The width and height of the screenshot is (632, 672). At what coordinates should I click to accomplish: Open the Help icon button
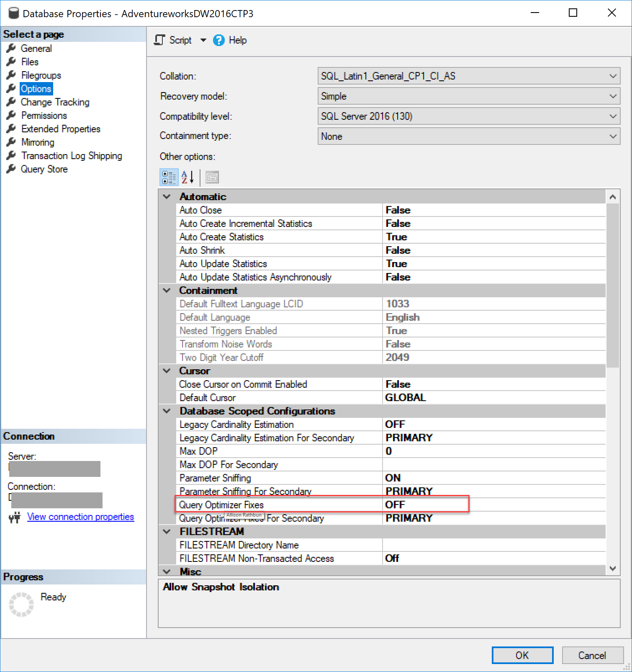tap(219, 40)
